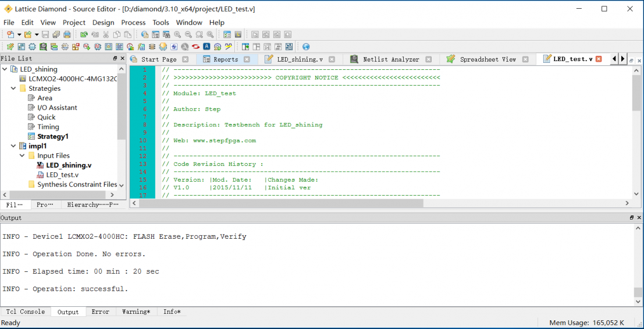Click the Save floppy disk icon
The width and height of the screenshot is (644, 329).
pos(45,34)
